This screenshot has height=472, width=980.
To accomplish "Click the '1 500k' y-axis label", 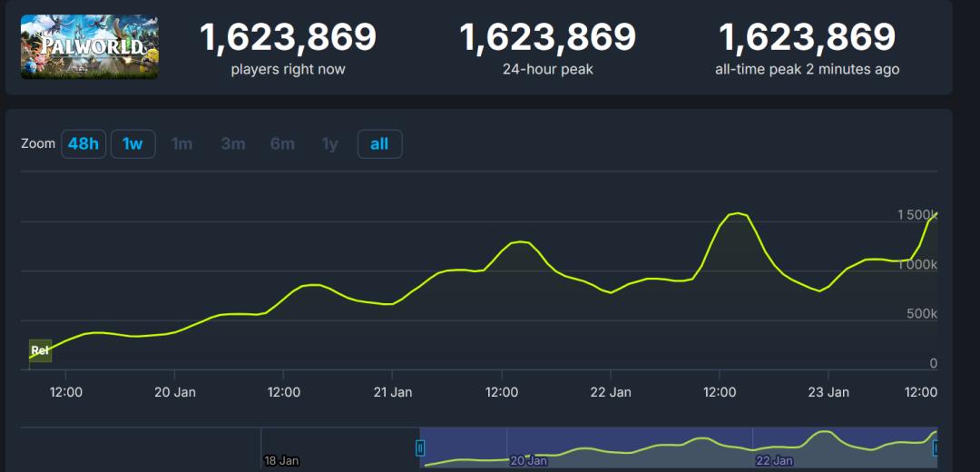I will 916,215.
